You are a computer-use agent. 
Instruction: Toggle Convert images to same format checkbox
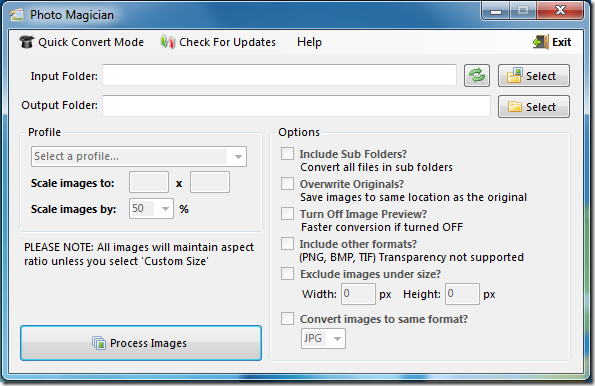(x=287, y=319)
